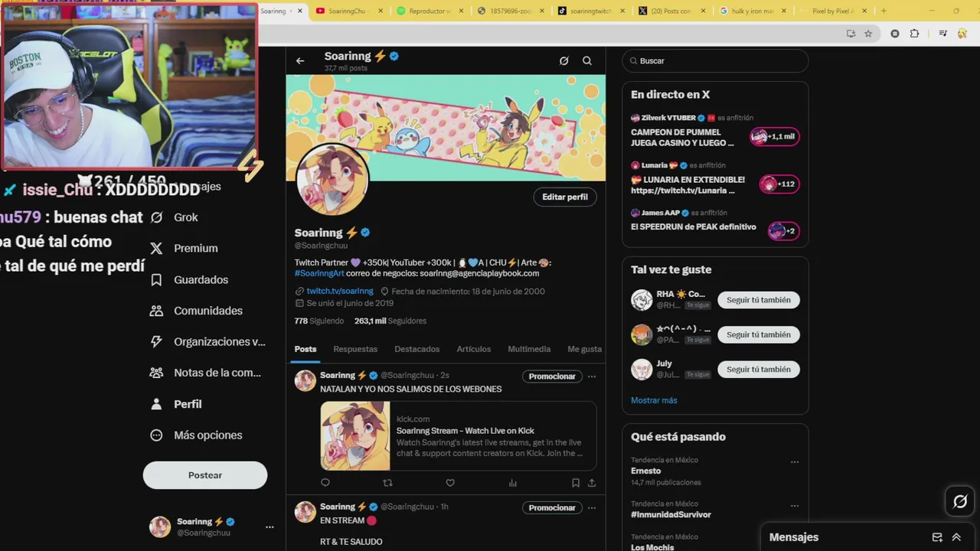Repost the NATALAN post
The image size is (980, 551).
pyautogui.click(x=387, y=483)
